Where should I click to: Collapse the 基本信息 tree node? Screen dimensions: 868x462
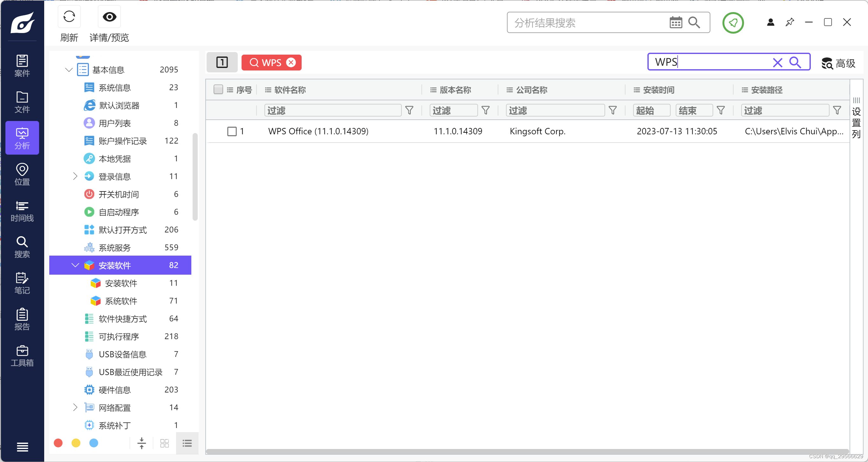(x=69, y=70)
